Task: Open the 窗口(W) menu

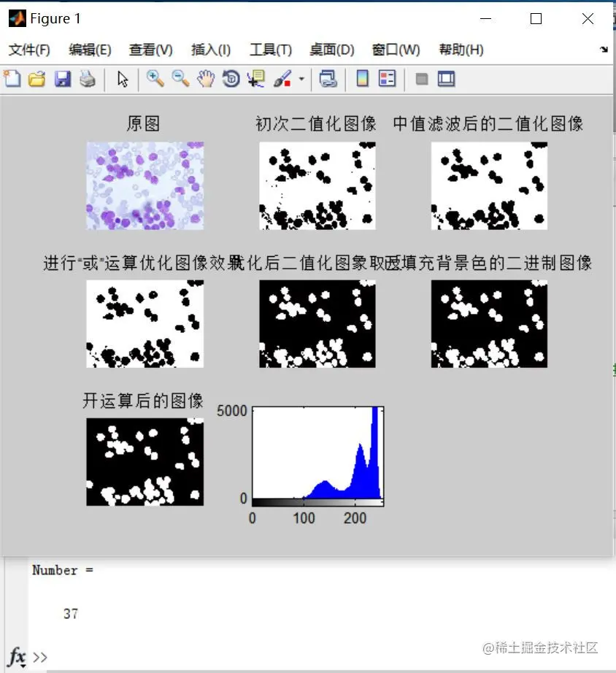Action: (396, 50)
